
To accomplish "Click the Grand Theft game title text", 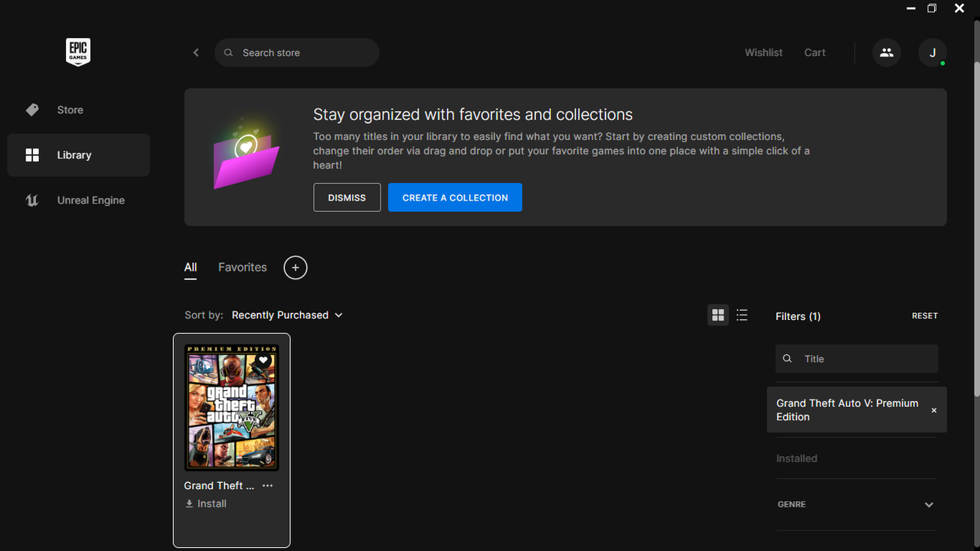I will coord(219,486).
